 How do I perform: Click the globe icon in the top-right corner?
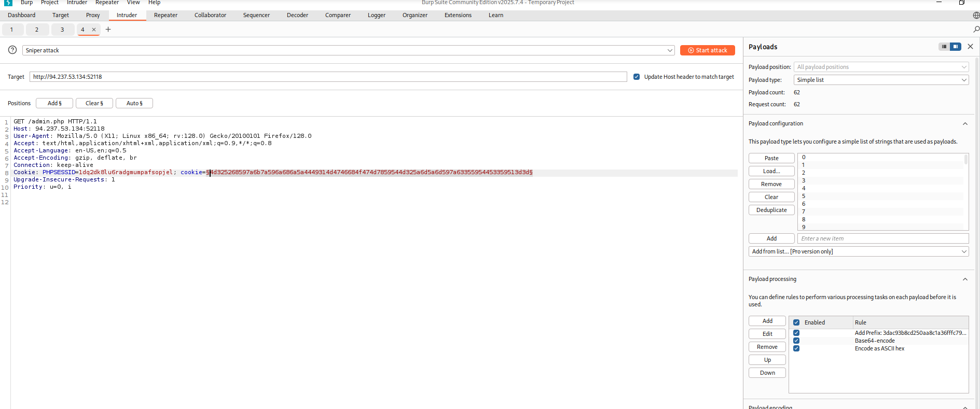coord(976,16)
